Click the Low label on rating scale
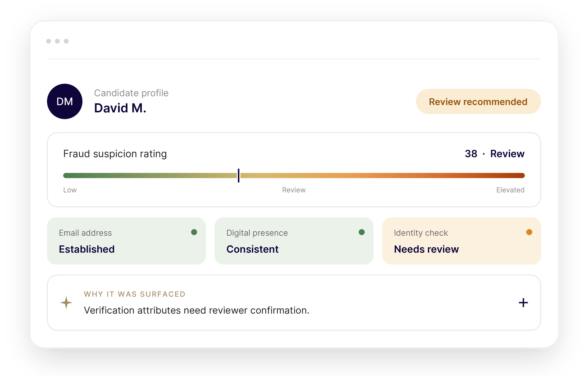 [x=70, y=190]
